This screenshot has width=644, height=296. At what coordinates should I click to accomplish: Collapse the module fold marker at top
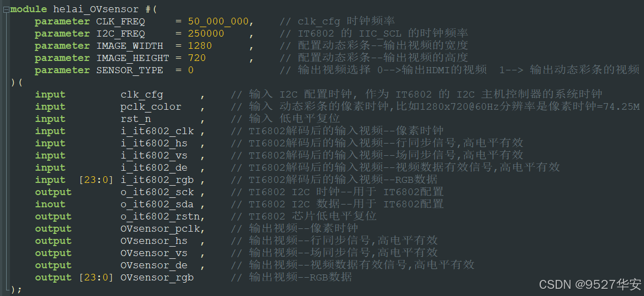tap(6, 9)
